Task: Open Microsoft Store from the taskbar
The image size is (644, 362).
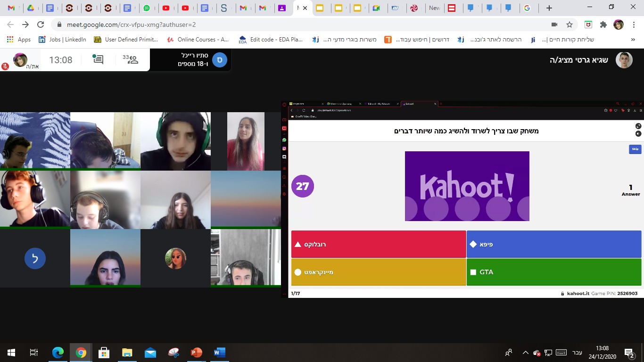Action: click(104, 353)
